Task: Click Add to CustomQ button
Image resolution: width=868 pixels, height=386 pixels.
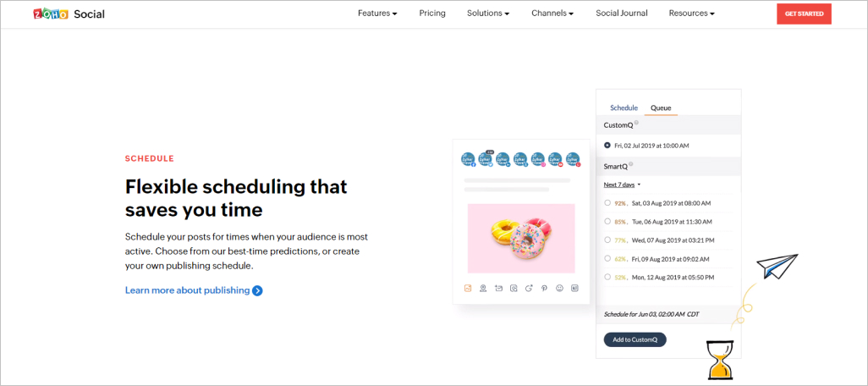Action: 635,339
